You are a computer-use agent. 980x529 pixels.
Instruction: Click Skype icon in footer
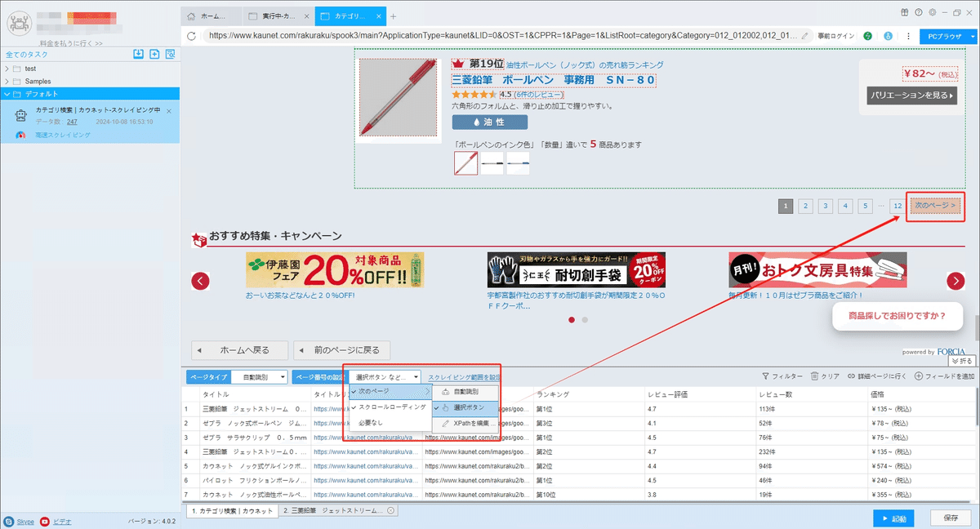point(8,521)
